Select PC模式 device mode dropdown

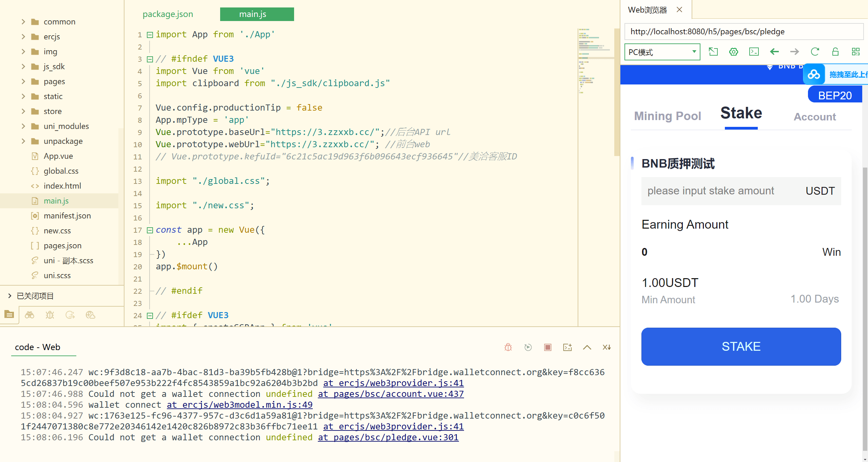click(662, 52)
